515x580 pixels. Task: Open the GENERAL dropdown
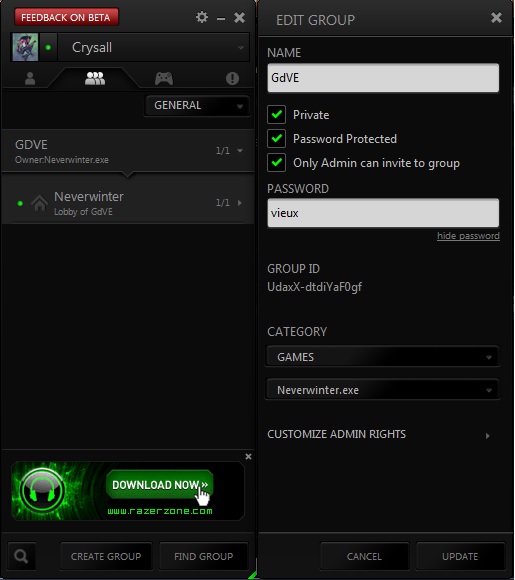[x=197, y=105]
